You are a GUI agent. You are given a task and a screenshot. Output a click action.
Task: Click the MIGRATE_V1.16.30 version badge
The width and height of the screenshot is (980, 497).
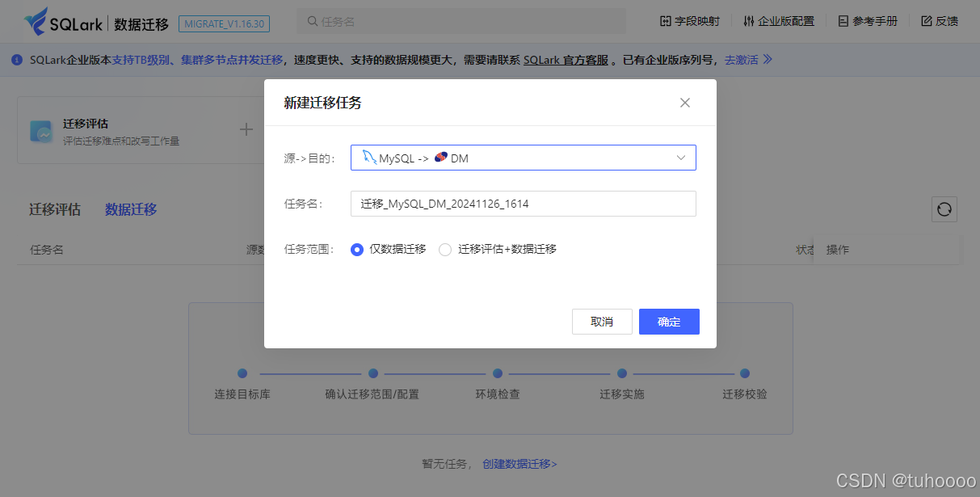(x=224, y=23)
